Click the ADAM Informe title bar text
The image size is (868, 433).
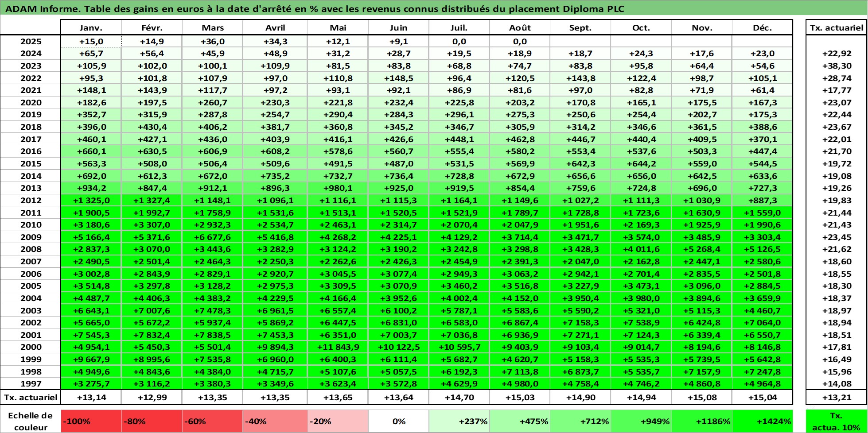(315, 9)
